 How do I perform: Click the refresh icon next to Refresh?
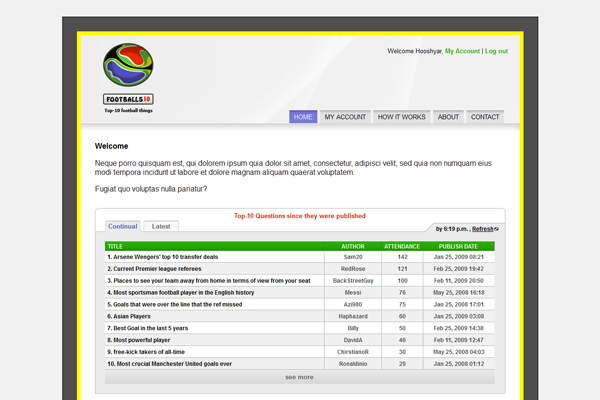pos(496,229)
